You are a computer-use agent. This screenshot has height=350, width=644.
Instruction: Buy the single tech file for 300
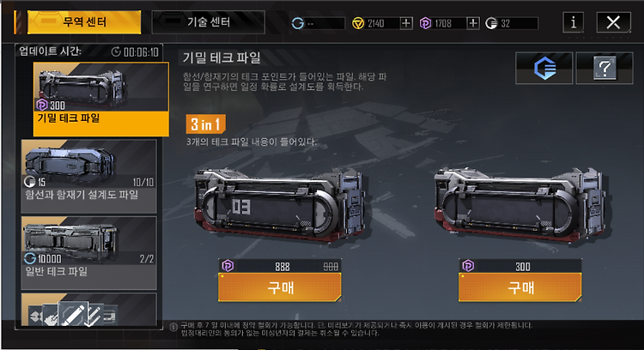tap(520, 287)
